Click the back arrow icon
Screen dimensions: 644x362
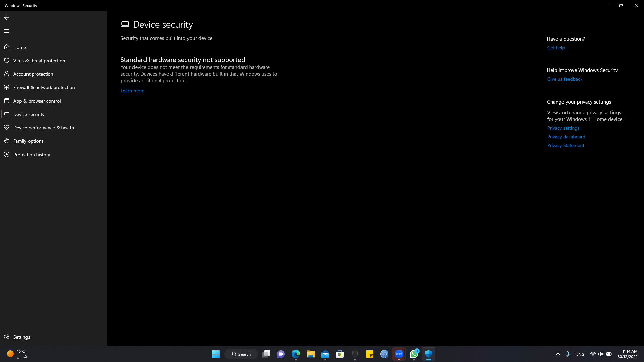pos(7,17)
